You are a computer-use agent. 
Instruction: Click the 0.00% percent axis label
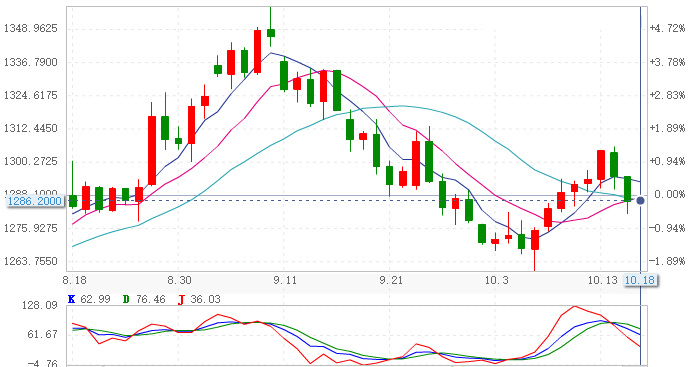click(x=669, y=194)
